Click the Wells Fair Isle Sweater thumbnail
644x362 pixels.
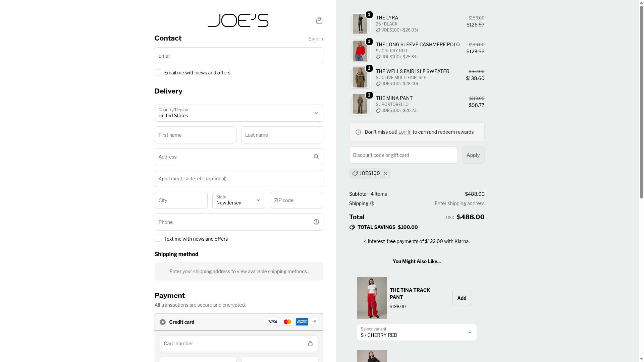[360, 77]
